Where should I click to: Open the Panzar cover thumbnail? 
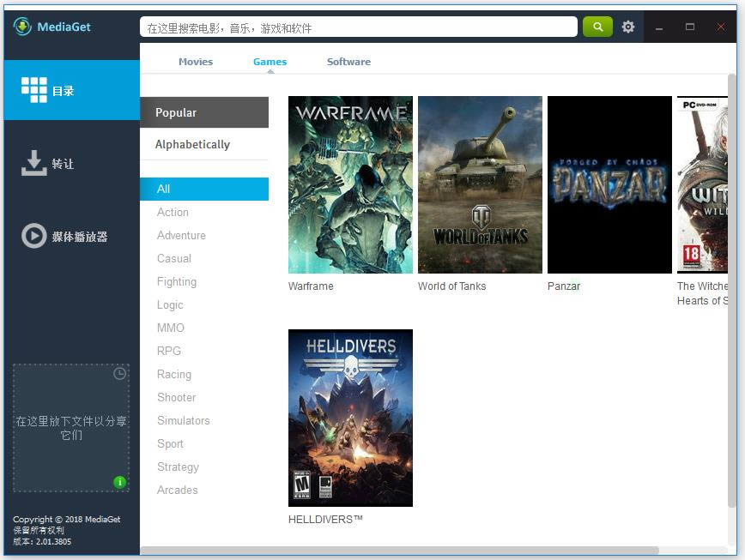coord(609,184)
